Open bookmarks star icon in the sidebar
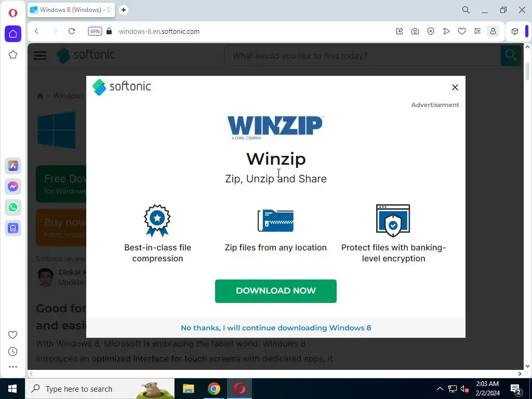This screenshot has height=399, width=532. click(x=13, y=55)
